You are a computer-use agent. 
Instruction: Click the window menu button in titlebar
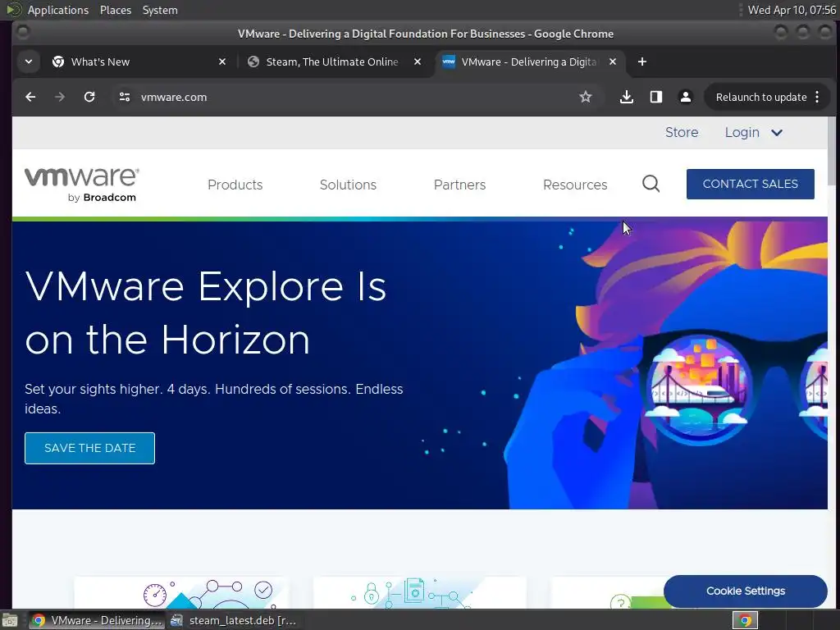click(x=22, y=33)
